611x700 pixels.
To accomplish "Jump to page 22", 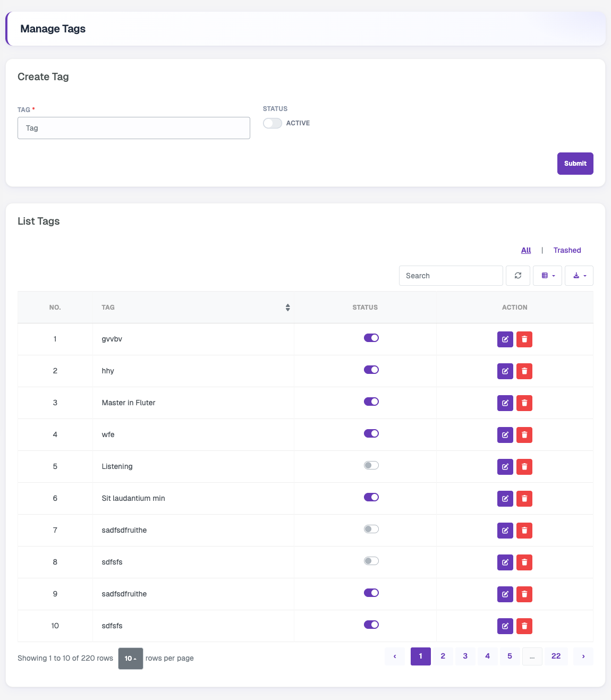I will pos(556,656).
